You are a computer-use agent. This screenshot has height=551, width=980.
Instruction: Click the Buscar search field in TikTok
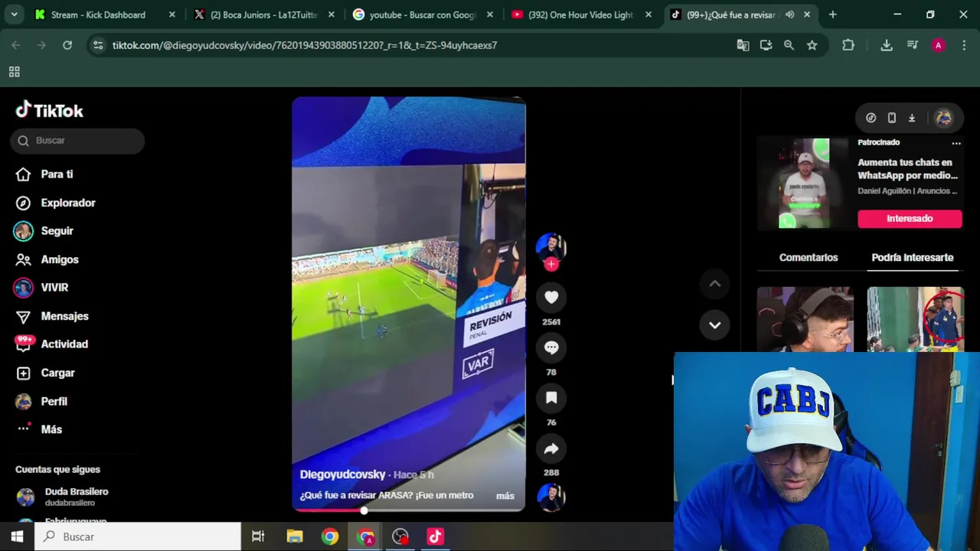[77, 141]
